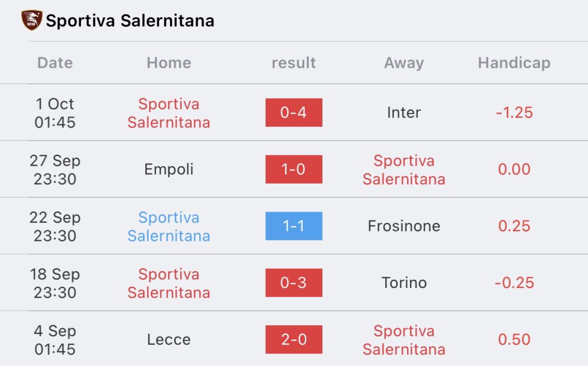Open the 0-3 Torino match result

293,283
